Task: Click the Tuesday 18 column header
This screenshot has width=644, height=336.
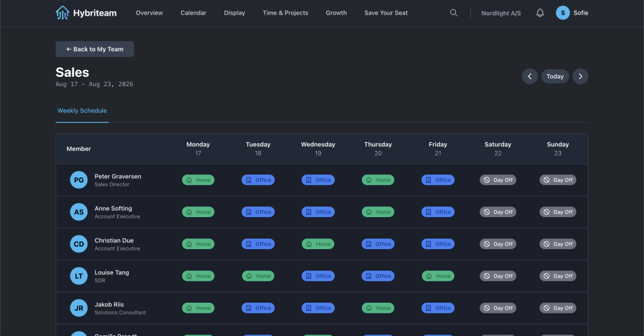Action: 258,148
